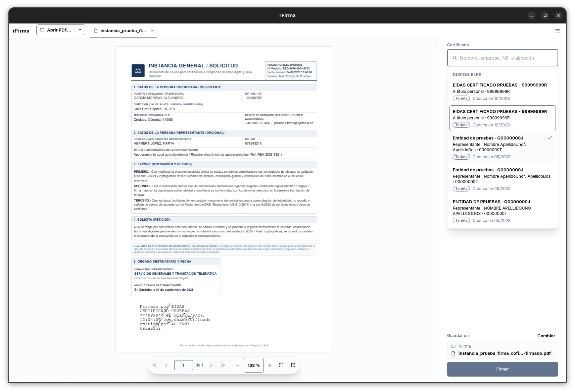Jump to last page

(x=223, y=365)
